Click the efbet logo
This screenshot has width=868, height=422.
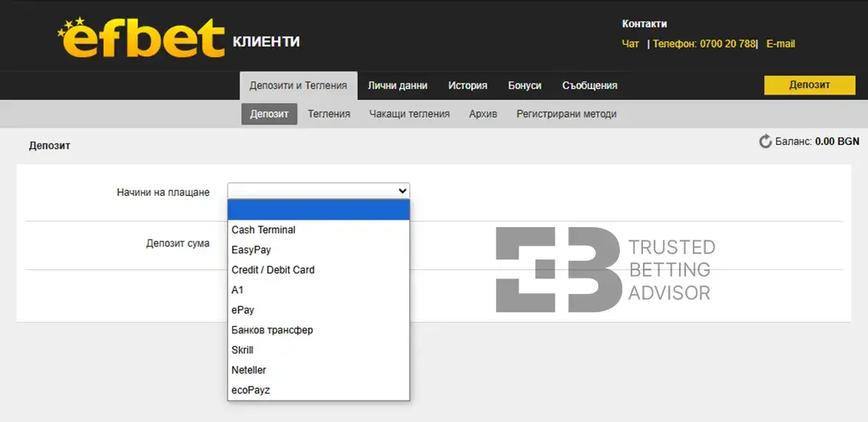coord(141,37)
